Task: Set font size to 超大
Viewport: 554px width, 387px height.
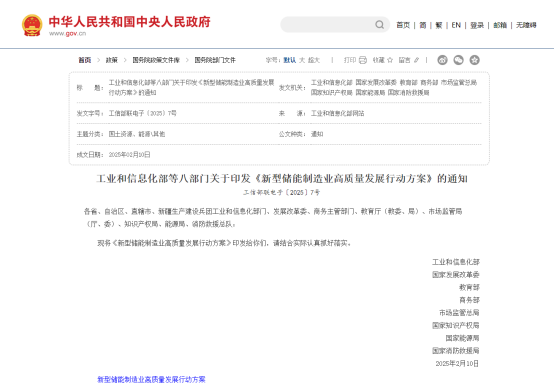Action: click(314, 60)
